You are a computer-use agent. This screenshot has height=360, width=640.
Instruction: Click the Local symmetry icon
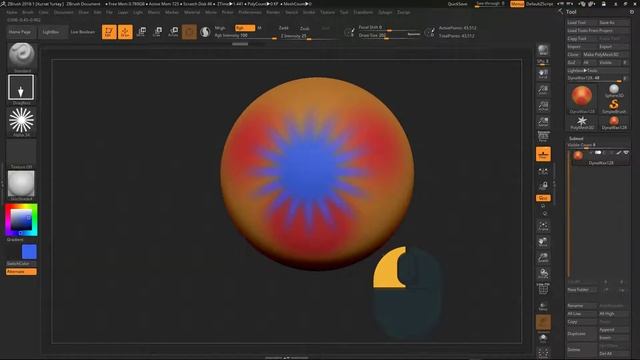[x=543, y=171]
